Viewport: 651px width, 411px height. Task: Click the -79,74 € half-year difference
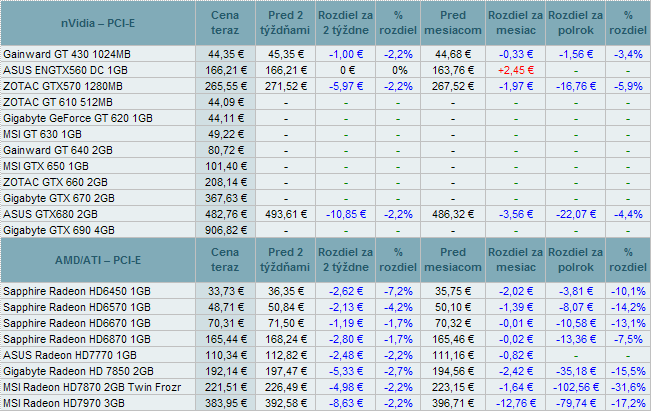pyautogui.click(x=575, y=403)
